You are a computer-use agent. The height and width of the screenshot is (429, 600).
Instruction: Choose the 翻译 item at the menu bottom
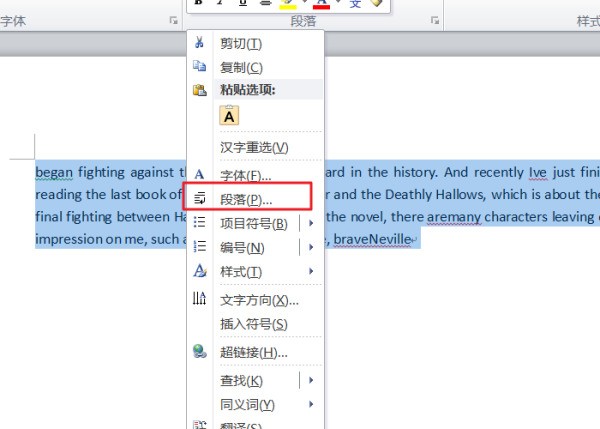[x=240, y=425]
